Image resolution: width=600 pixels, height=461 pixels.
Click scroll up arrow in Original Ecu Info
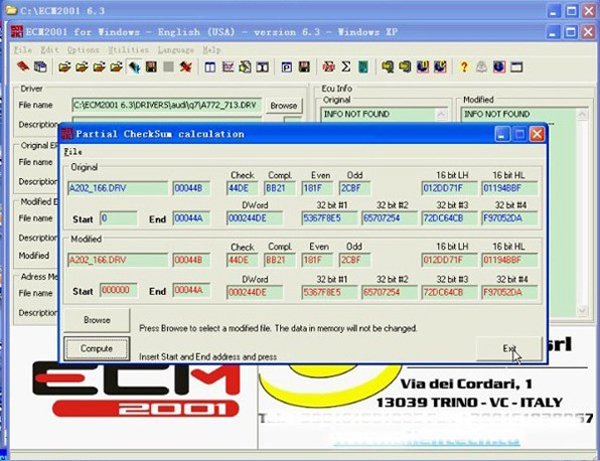point(441,114)
